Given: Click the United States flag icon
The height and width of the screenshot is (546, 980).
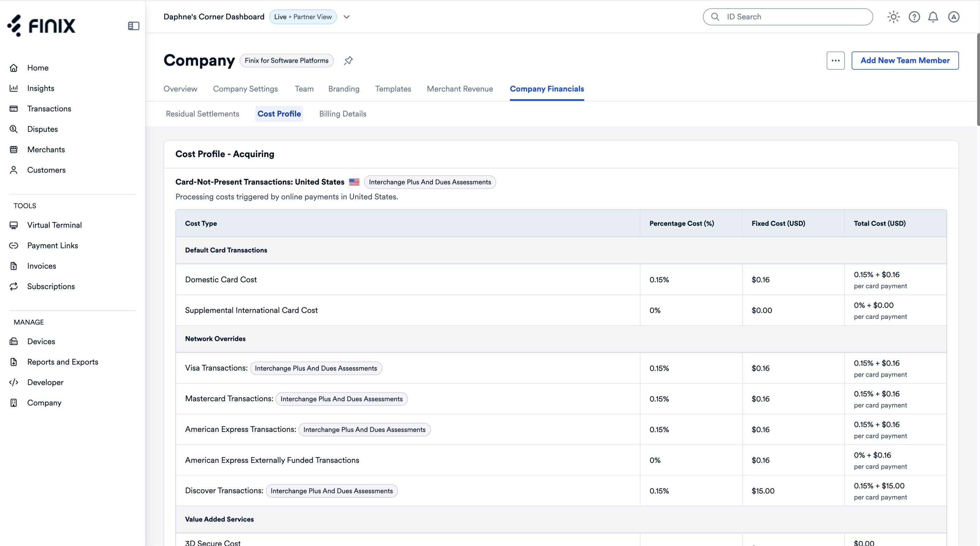Looking at the screenshot, I should (x=354, y=182).
